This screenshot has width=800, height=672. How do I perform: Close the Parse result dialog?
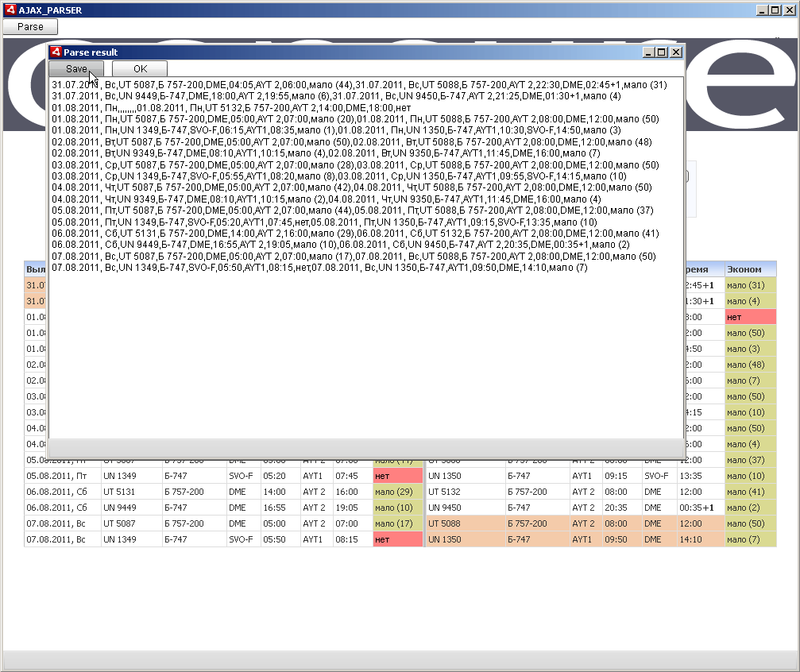coord(676,52)
